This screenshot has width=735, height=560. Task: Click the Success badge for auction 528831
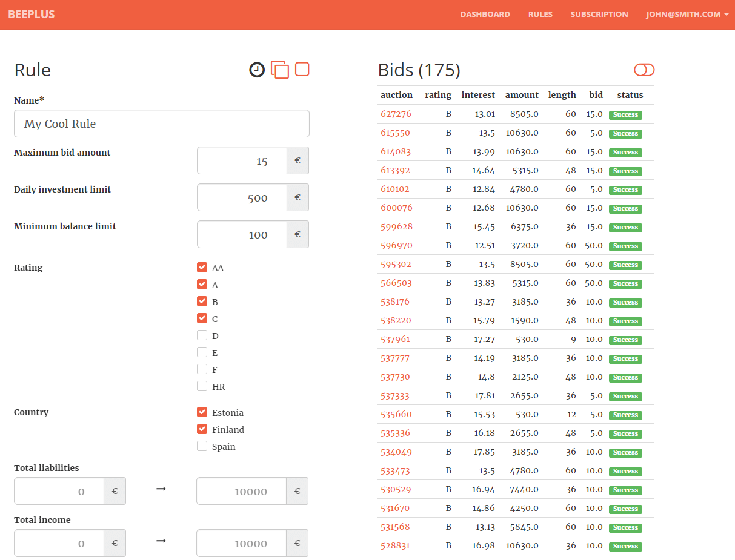625,546
